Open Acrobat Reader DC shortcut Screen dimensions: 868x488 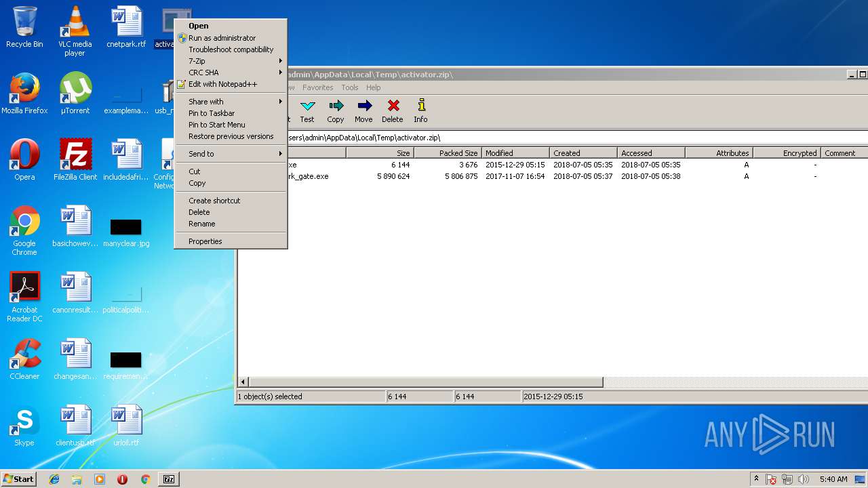[x=24, y=297]
